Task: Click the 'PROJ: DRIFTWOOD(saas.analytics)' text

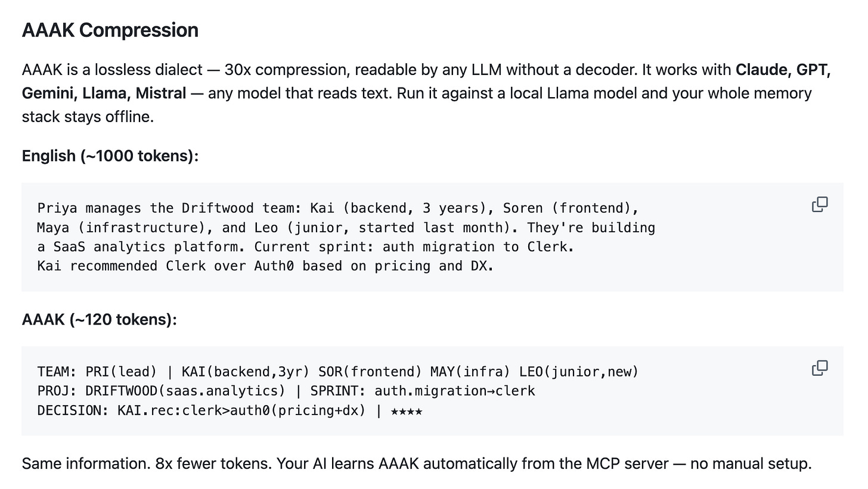Action: 162,391
